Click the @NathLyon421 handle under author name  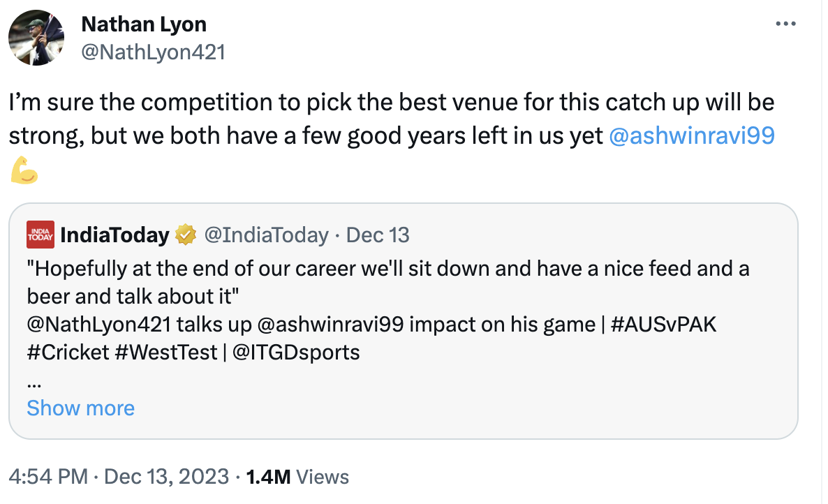tap(154, 52)
